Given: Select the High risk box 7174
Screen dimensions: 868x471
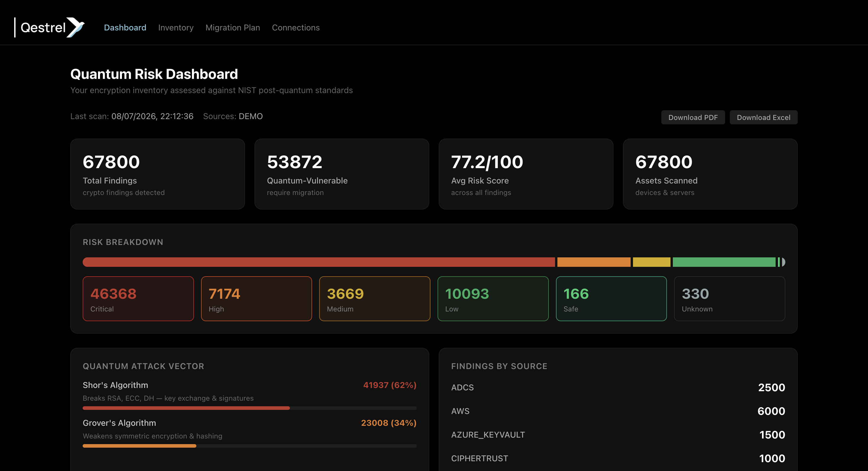Looking at the screenshot, I should coord(257,299).
